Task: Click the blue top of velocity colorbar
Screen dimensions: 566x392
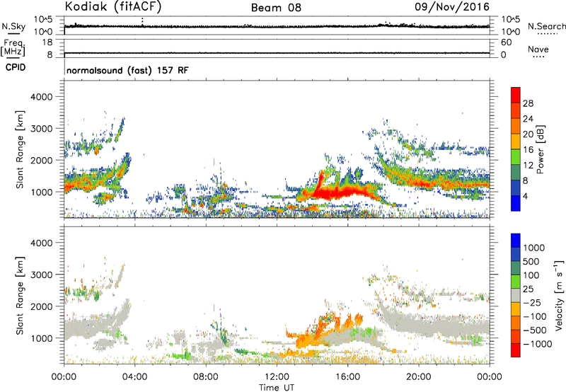Action: coord(516,241)
